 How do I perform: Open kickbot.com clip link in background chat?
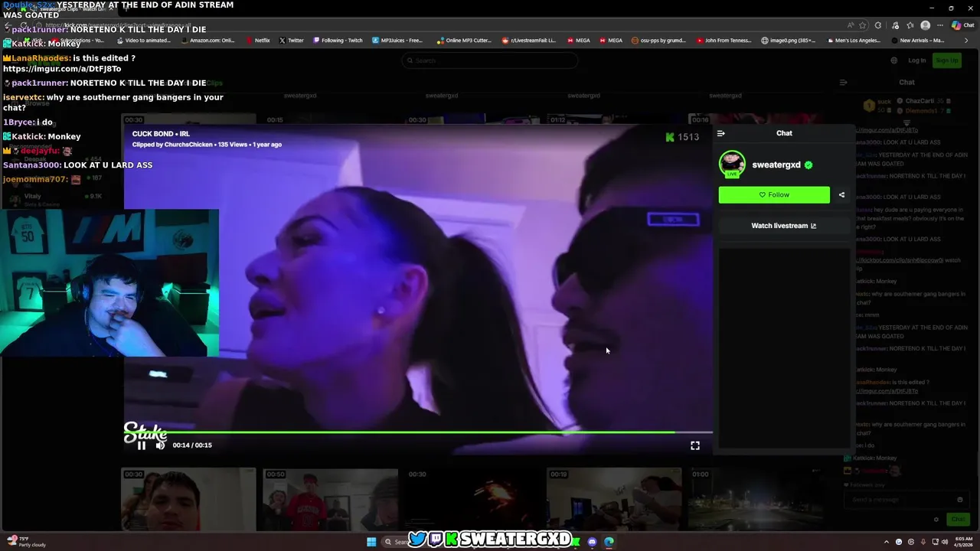901,260
